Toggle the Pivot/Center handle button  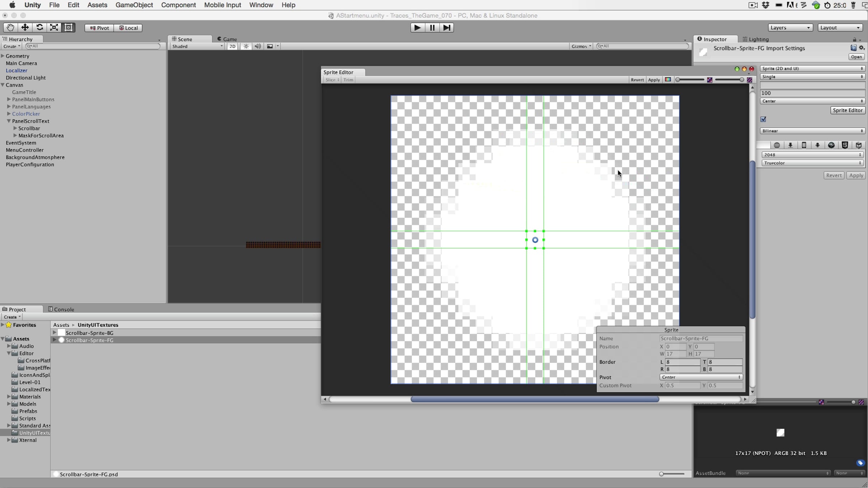(x=99, y=28)
